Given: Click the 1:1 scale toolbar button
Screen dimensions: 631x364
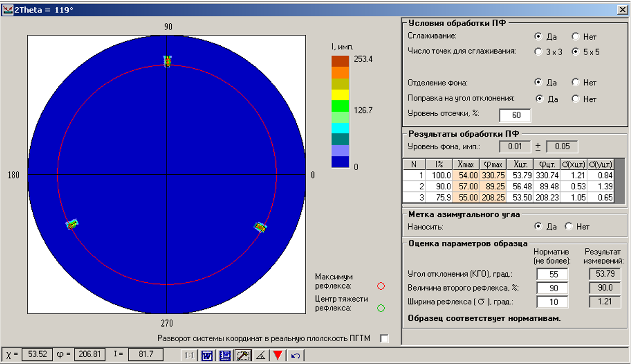Looking at the screenshot, I should click(190, 356).
